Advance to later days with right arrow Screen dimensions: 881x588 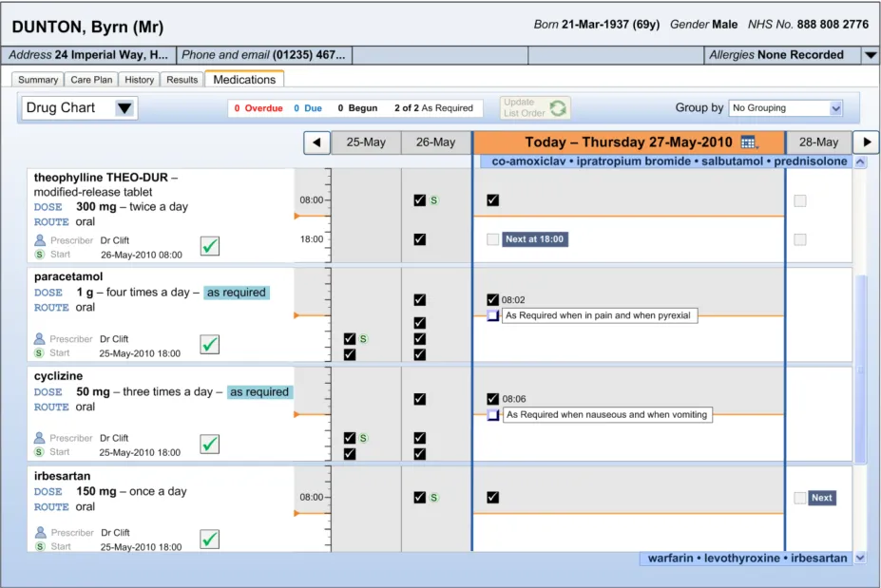(x=865, y=142)
